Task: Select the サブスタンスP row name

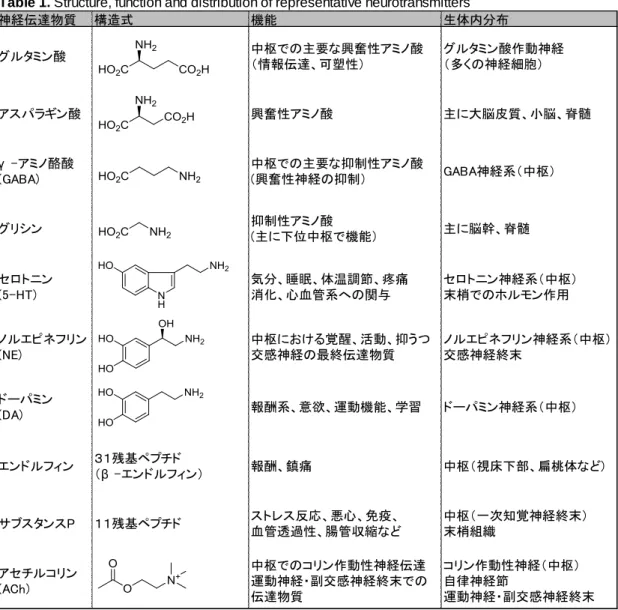Action: pos(37,524)
